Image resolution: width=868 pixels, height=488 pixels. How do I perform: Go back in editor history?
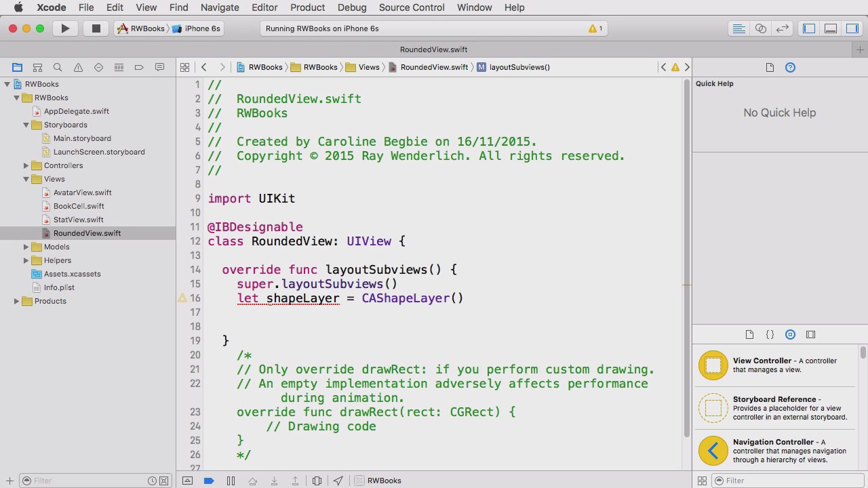coord(203,67)
